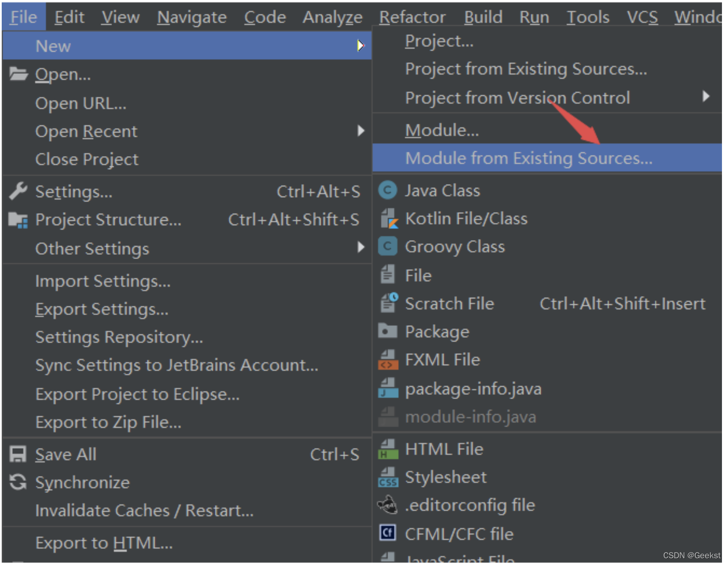Screen dimensions: 728x563
Task: Open the VCS menu
Action: pyautogui.click(x=642, y=17)
